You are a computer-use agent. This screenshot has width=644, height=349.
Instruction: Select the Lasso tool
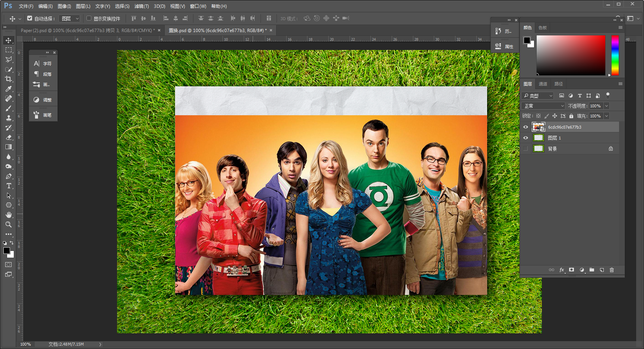click(9, 60)
